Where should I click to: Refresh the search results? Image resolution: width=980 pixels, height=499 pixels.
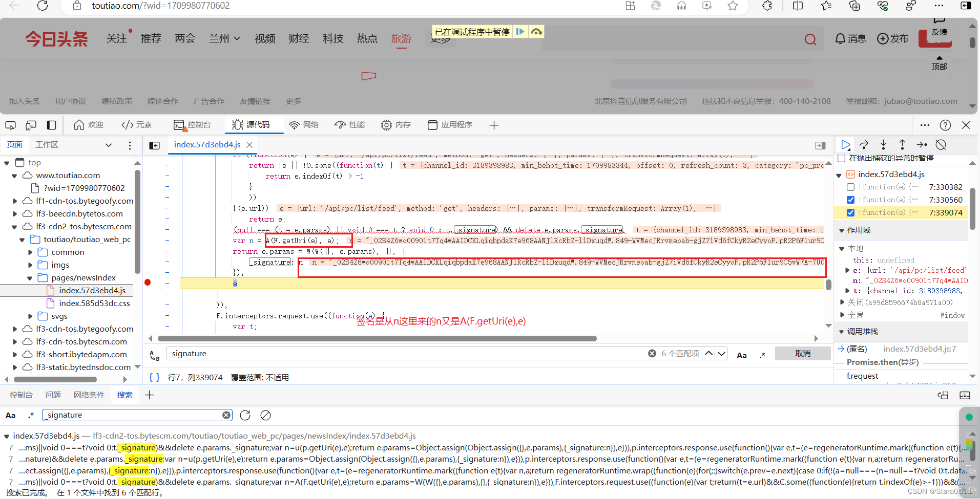(x=245, y=415)
